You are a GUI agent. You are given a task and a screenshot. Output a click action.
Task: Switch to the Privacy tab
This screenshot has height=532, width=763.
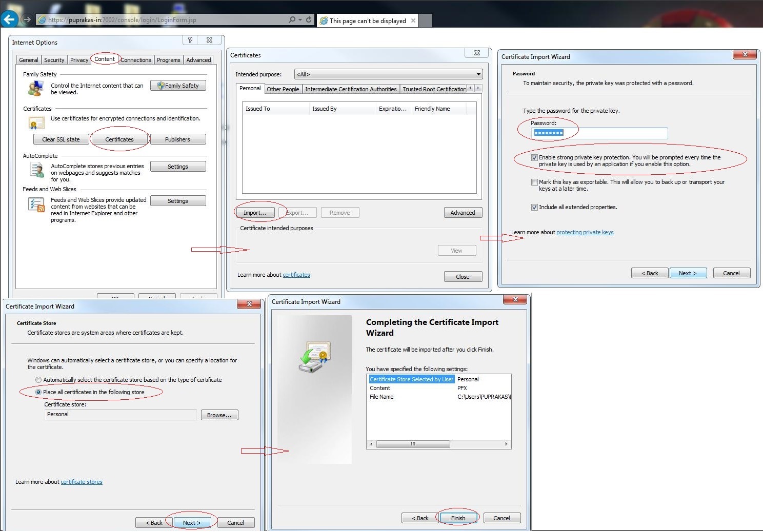pos(79,60)
